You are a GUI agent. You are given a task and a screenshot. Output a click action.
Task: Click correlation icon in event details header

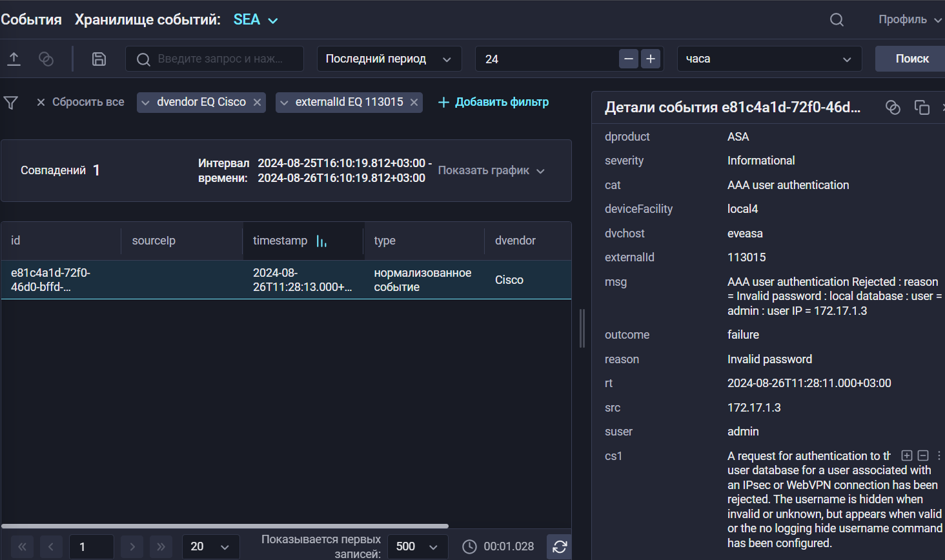pos(893,108)
